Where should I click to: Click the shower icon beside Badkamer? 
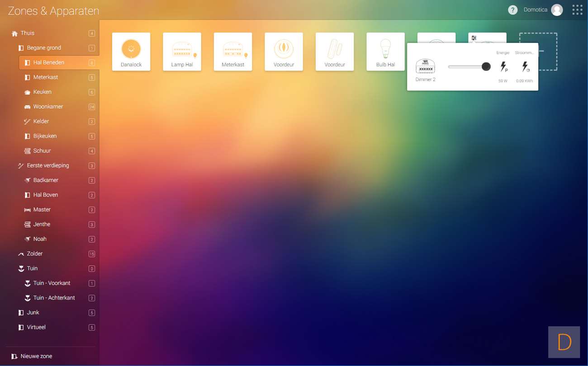[27, 180]
